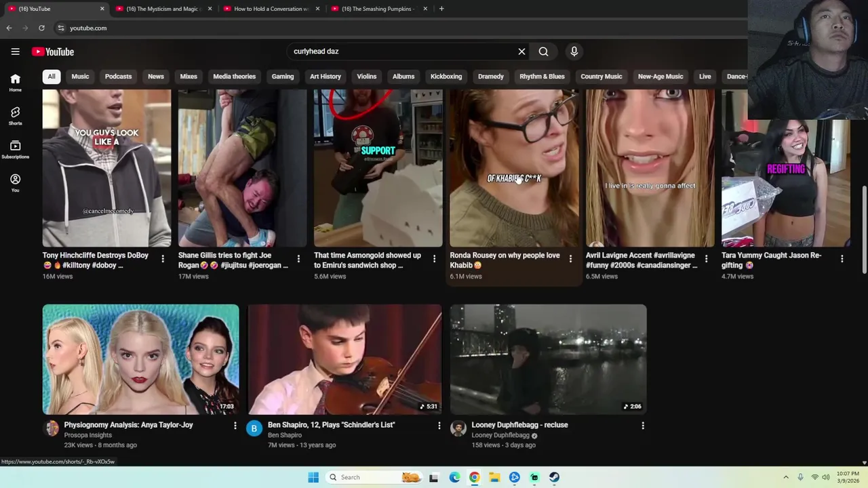Open options for Physiognomy Analysis video

point(235,426)
